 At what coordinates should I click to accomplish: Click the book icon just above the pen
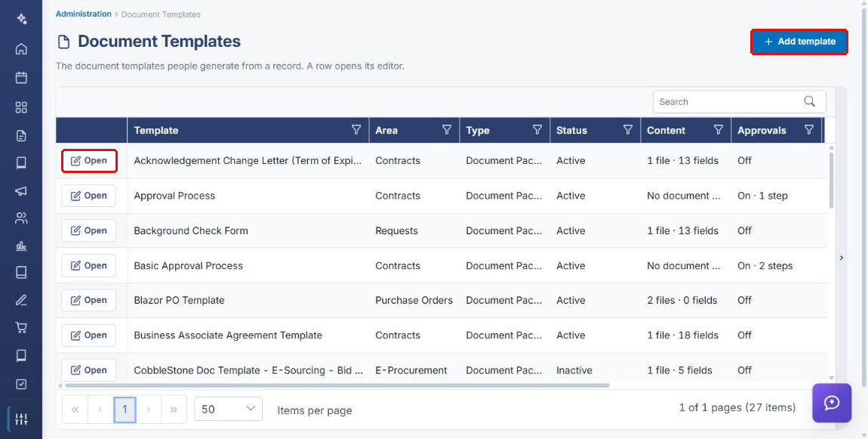pos(21,273)
